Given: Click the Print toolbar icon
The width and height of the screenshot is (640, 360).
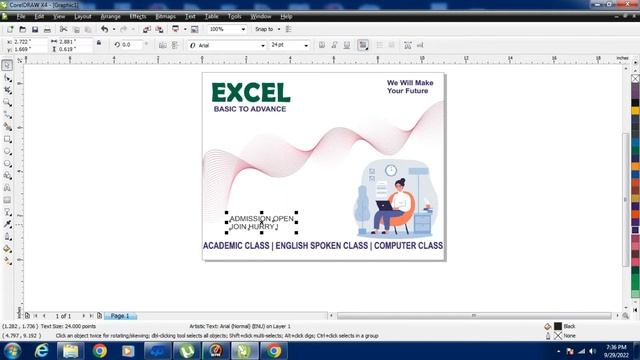Looking at the screenshot, I should [47, 29].
